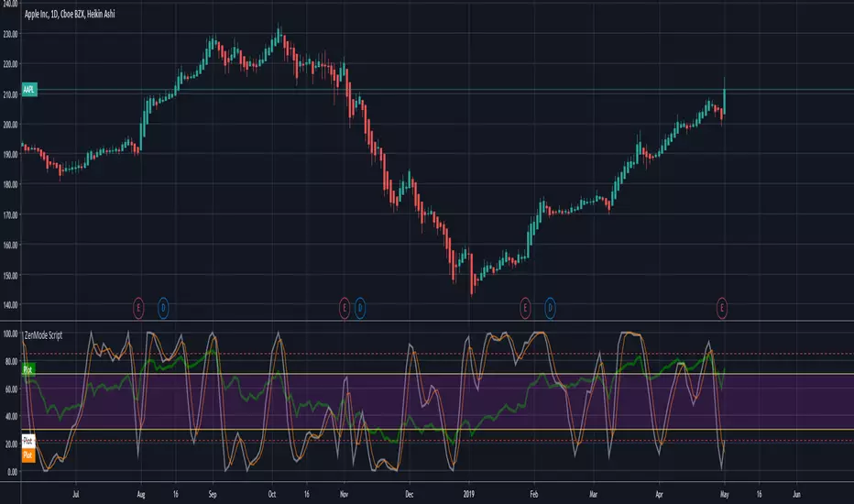Click the Jul date label
The width and height of the screenshot is (854, 504).
[76, 494]
